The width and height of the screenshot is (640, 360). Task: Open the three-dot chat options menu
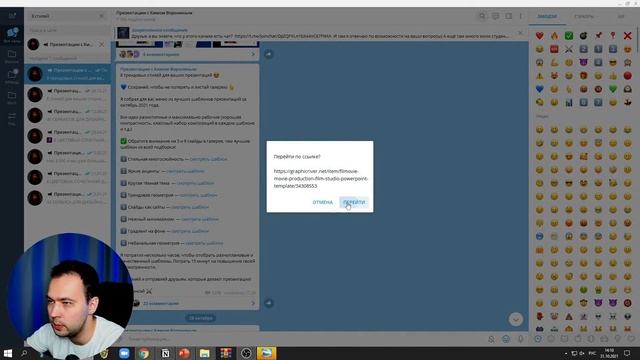point(520,16)
